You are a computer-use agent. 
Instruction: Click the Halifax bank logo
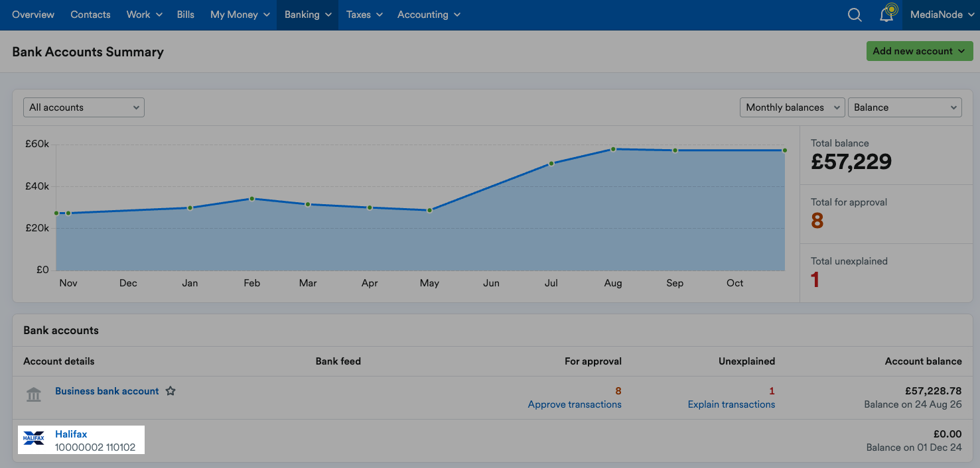pos(34,438)
